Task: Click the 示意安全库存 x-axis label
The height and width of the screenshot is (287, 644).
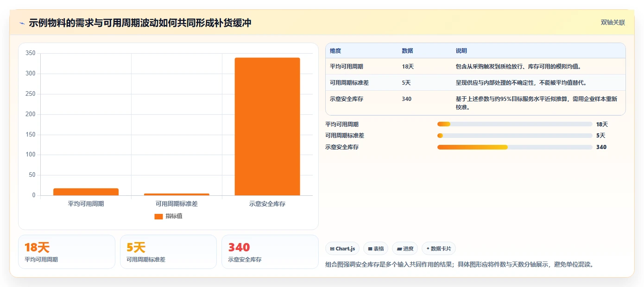Action: click(267, 204)
